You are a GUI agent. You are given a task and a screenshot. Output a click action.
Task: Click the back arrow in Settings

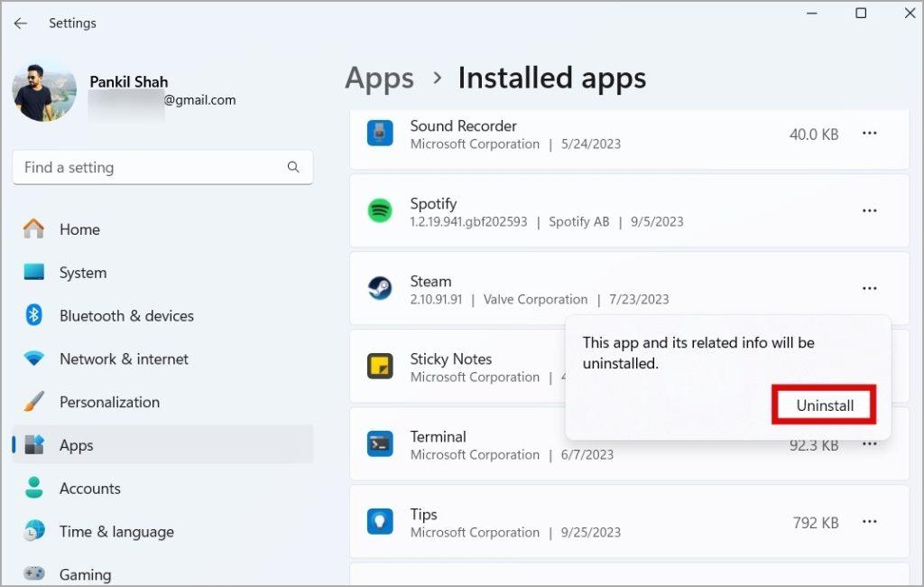point(21,23)
